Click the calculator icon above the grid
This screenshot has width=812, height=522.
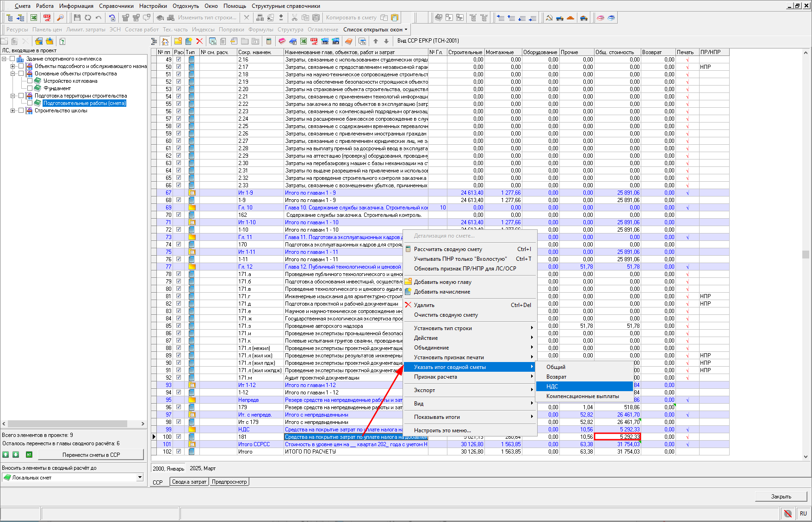(x=269, y=41)
